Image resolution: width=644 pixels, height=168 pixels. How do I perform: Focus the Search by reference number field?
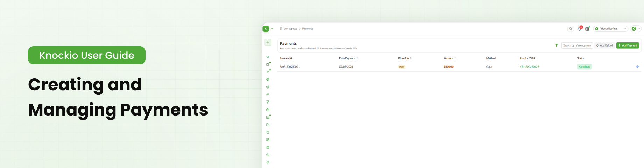point(577,45)
